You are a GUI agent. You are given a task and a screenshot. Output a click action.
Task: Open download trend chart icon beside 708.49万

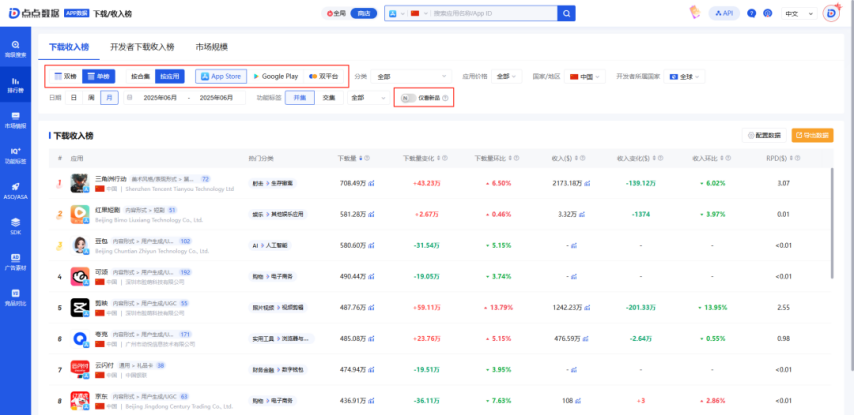(371, 184)
